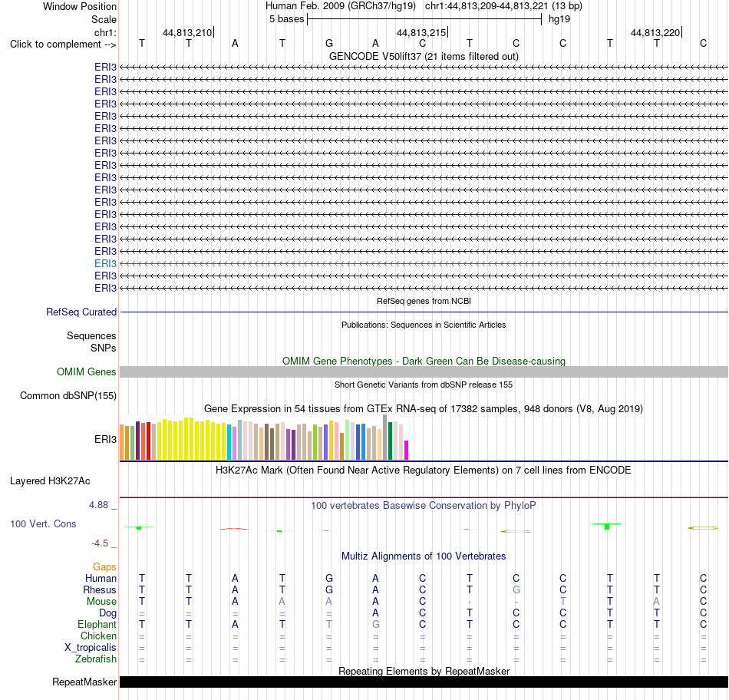The image size is (729, 700).
Task: Click the RepeatMasker track label
Action: point(84,682)
